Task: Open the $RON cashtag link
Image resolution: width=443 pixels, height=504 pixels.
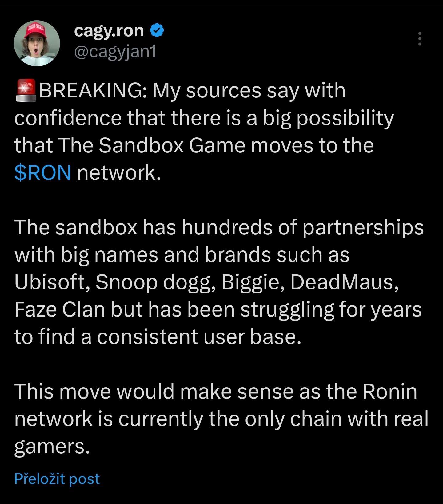Action: pos(43,172)
